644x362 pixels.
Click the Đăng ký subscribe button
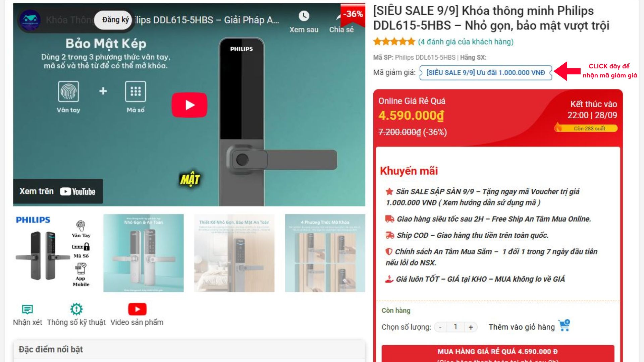coord(115,20)
